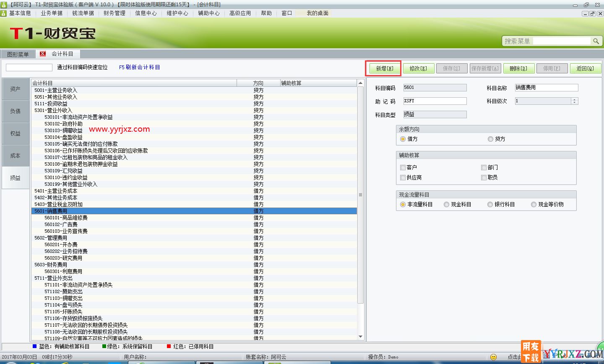The width and height of the screenshot is (604, 364).
Task: Click 返回[Q] button
Action: pos(586,68)
